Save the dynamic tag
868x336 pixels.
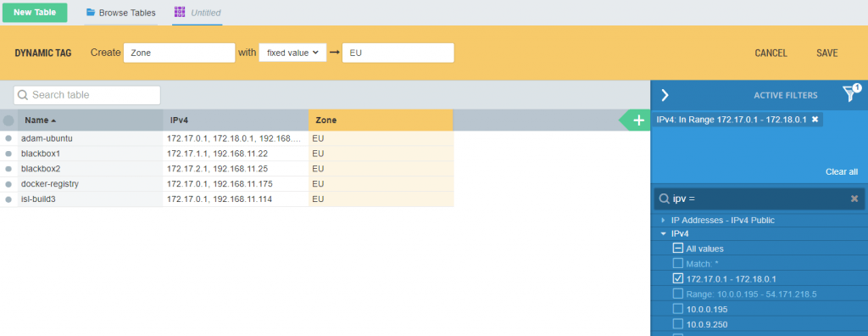click(x=827, y=53)
